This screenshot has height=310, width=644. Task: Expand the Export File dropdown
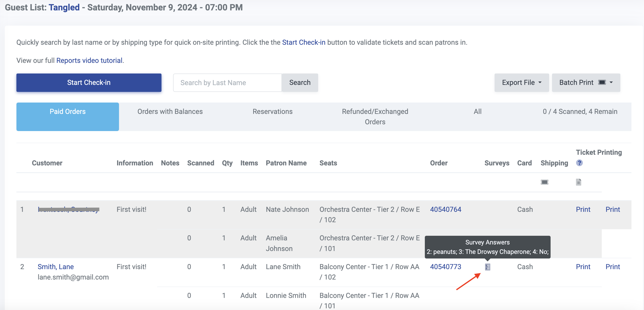[521, 82]
